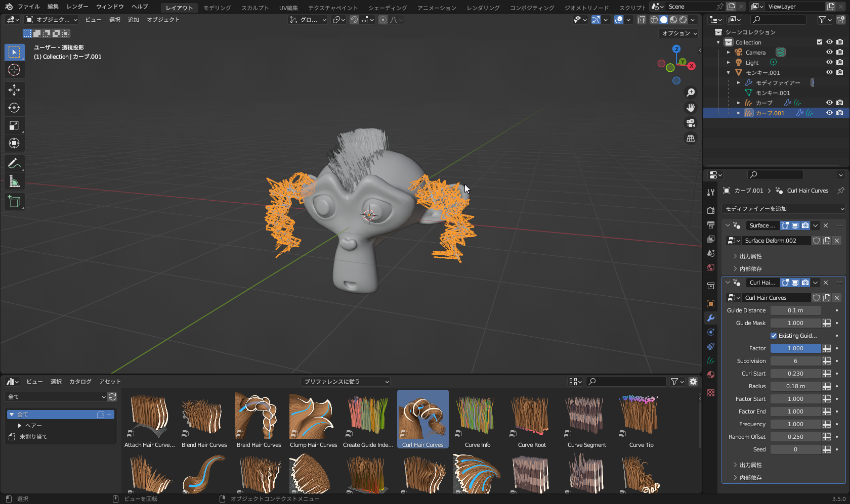Select the Measure tool
The height and width of the screenshot is (504, 850).
14,181
